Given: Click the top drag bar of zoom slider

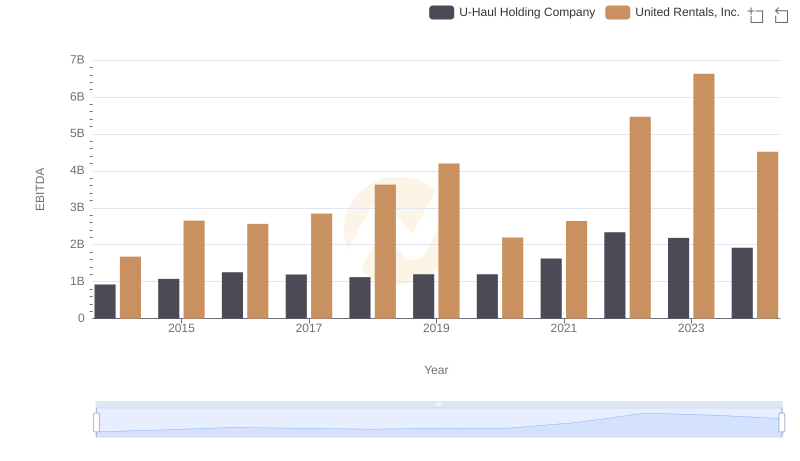Looking at the screenshot, I should pyautogui.click(x=439, y=404).
